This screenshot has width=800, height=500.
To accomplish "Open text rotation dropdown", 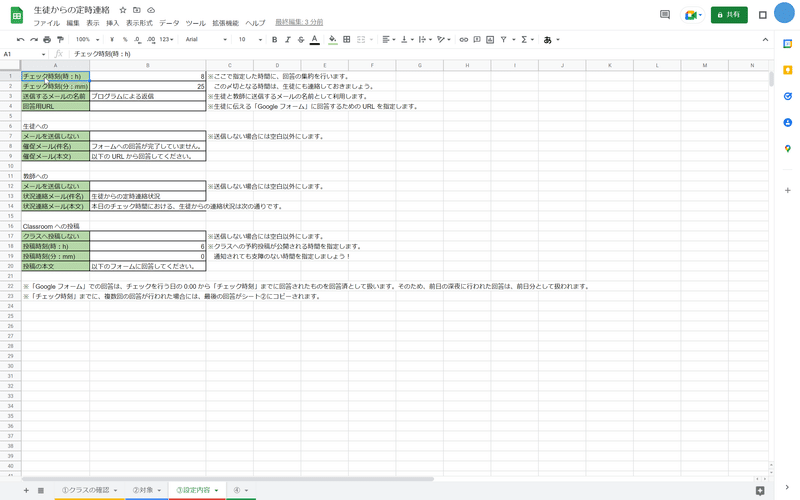I will pyautogui.click(x=444, y=39).
